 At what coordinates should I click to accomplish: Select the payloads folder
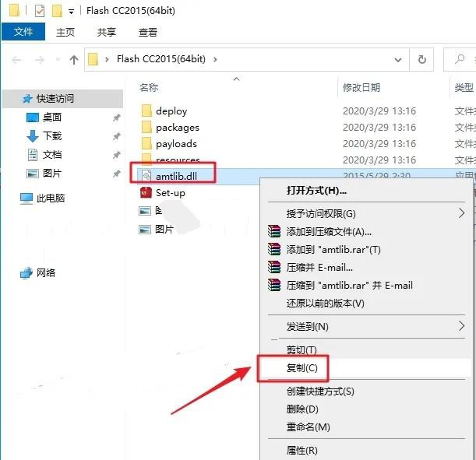coord(176,144)
